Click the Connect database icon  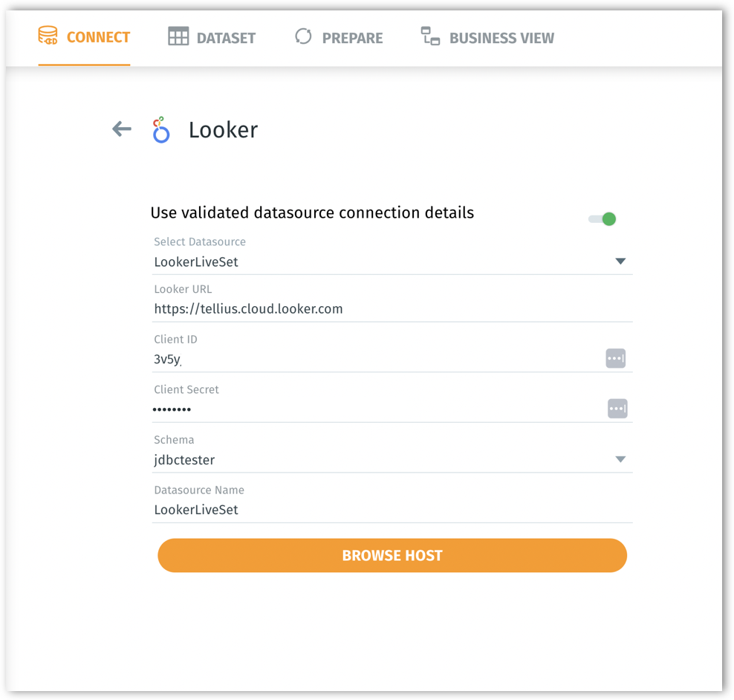48,36
